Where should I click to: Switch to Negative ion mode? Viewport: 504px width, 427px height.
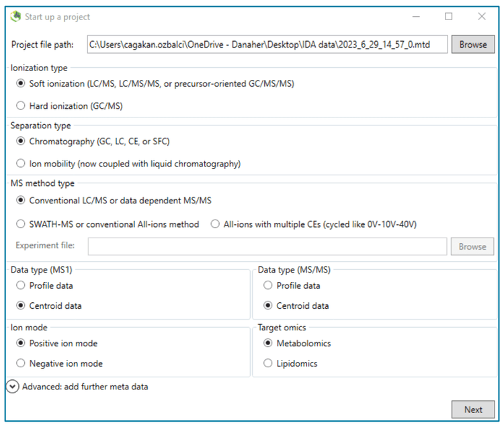21,364
